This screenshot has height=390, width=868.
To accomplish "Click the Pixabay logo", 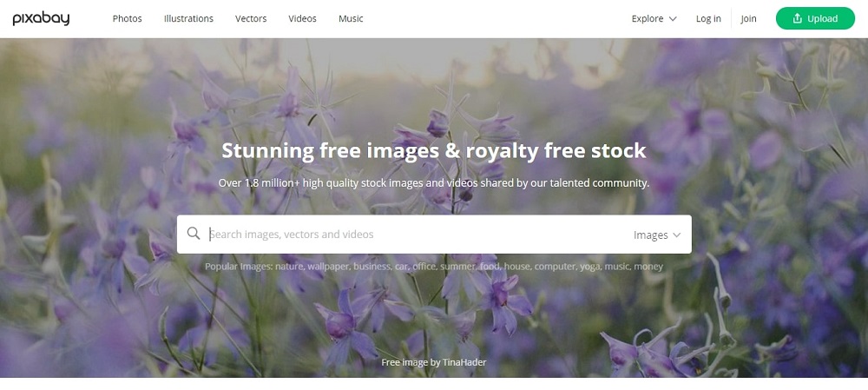I will coord(41,19).
